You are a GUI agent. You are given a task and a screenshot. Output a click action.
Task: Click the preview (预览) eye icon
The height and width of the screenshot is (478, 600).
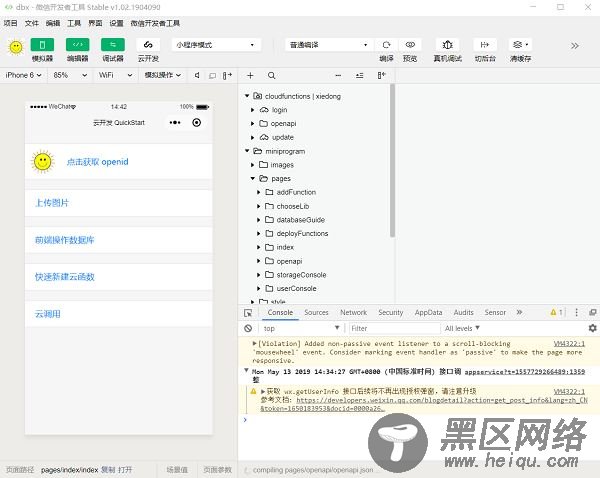pyautogui.click(x=410, y=45)
